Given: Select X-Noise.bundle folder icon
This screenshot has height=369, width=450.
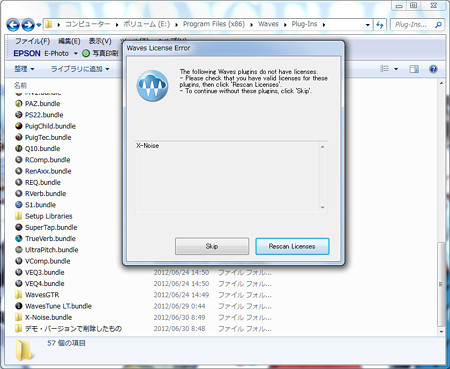Looking at the screenshot, I should click(x=19, y=317).
